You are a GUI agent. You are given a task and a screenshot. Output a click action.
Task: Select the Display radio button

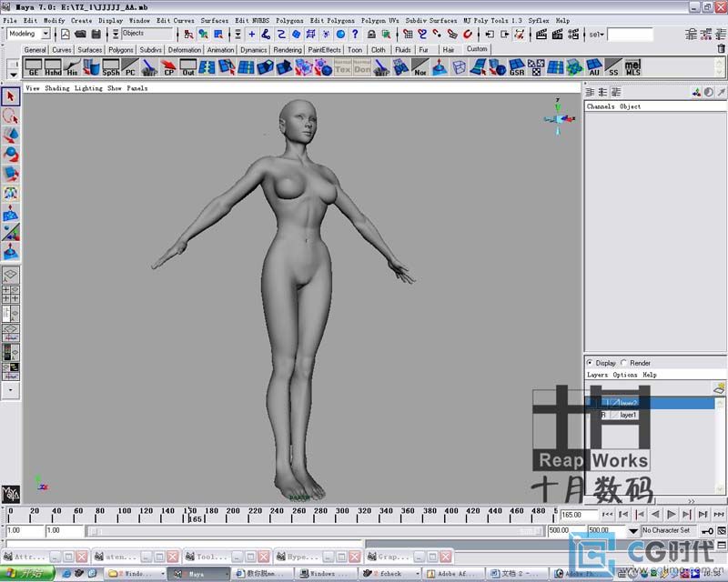point(590,363)
